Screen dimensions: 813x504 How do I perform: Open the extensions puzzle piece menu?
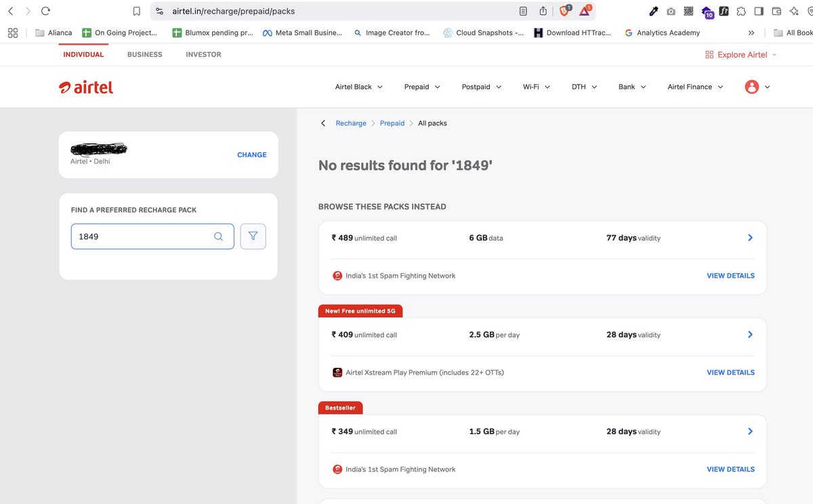741,11
